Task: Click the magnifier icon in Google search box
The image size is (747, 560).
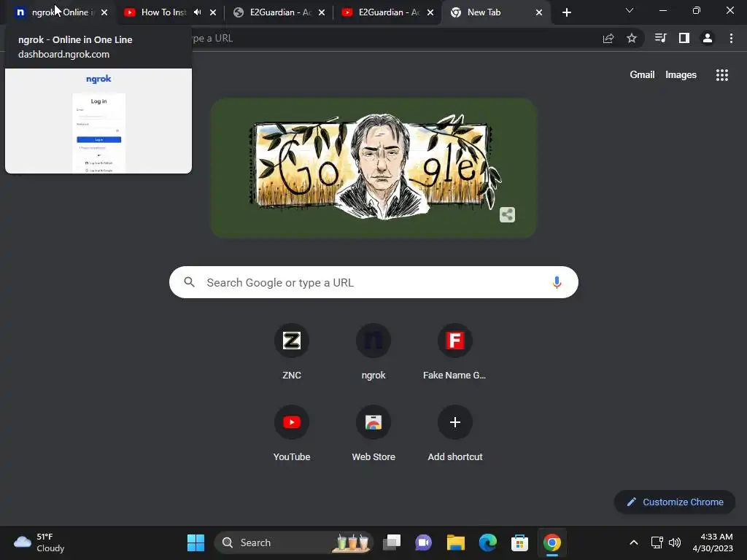Action: pyautogui.click(x=190, y=282)
